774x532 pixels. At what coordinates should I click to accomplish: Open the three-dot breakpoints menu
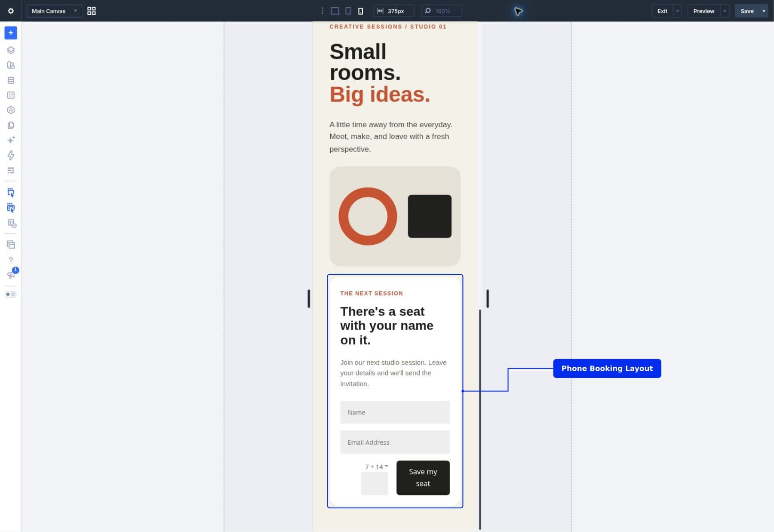click(x=322, y=11)
